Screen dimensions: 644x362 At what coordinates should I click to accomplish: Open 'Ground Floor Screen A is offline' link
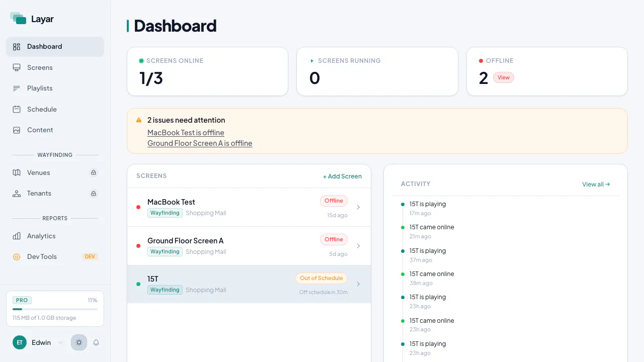[x=200, y=143]
